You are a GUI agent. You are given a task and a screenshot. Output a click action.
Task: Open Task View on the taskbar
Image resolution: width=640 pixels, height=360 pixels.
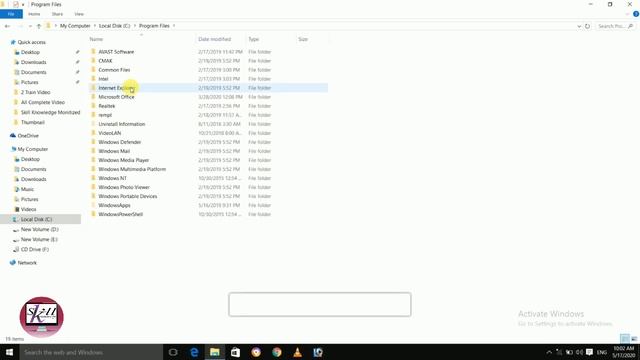click(x=173, y=352)
